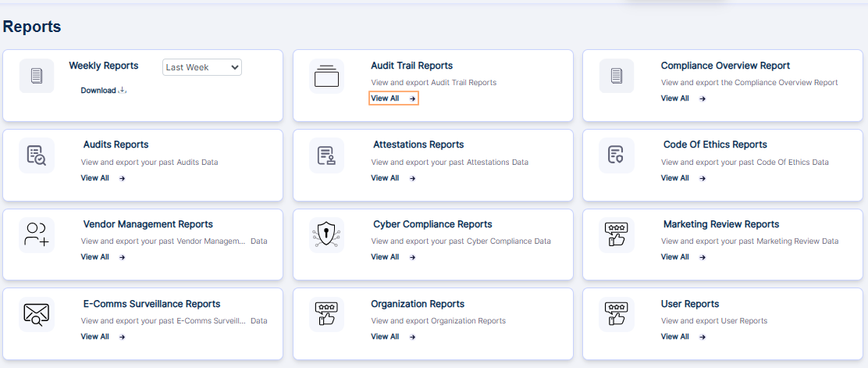The image size is (868, 368).
Task: Click arrow icon next to Code Of Ethics View All
Action: (703, 178)
